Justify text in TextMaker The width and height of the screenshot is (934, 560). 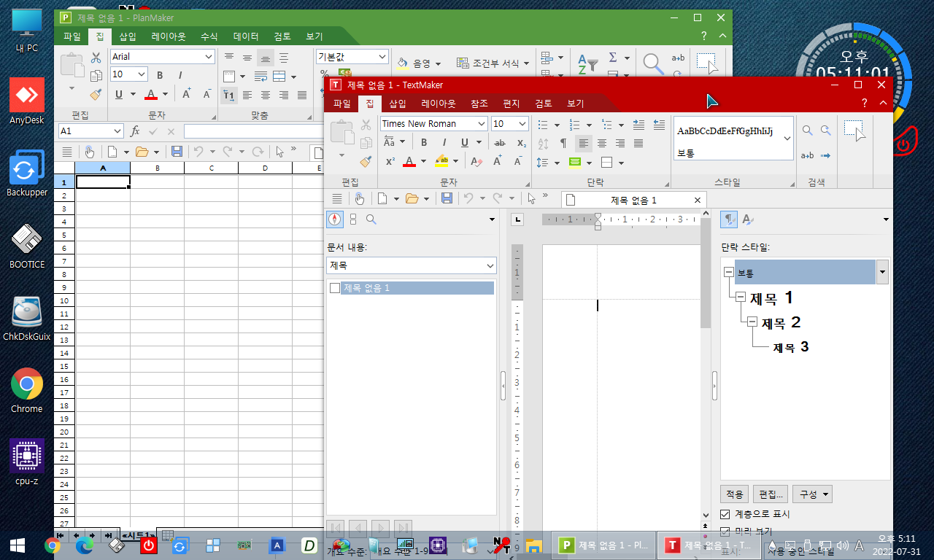tap(638, 143)
